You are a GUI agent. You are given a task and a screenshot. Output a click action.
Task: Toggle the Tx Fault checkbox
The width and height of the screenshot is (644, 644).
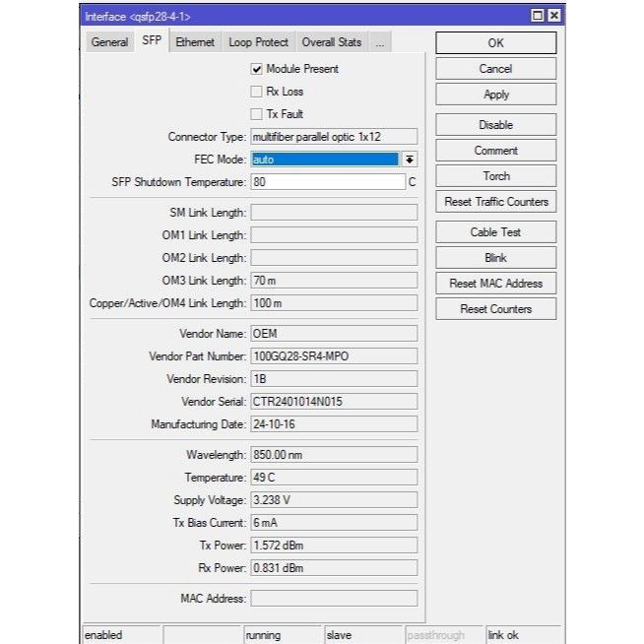257,114
